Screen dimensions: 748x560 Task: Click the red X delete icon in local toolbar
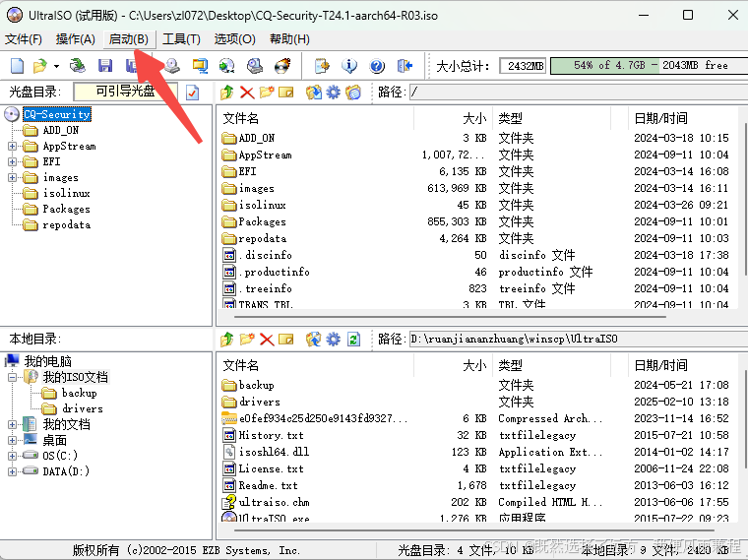[267, 340]
